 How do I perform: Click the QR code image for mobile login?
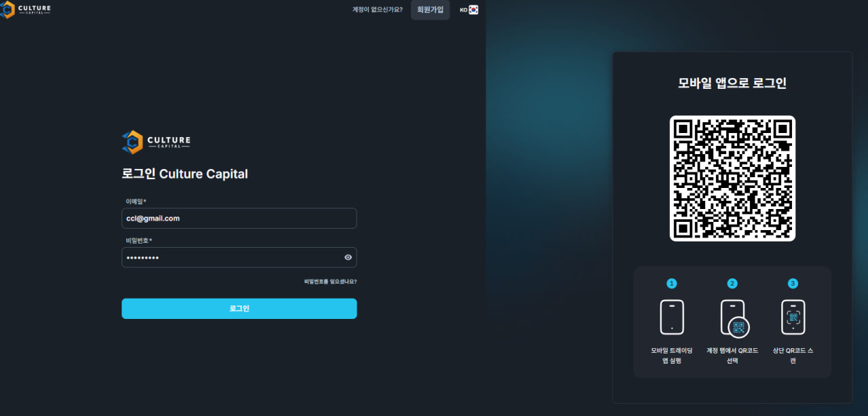pyautogui.click(x=732, y=178)
